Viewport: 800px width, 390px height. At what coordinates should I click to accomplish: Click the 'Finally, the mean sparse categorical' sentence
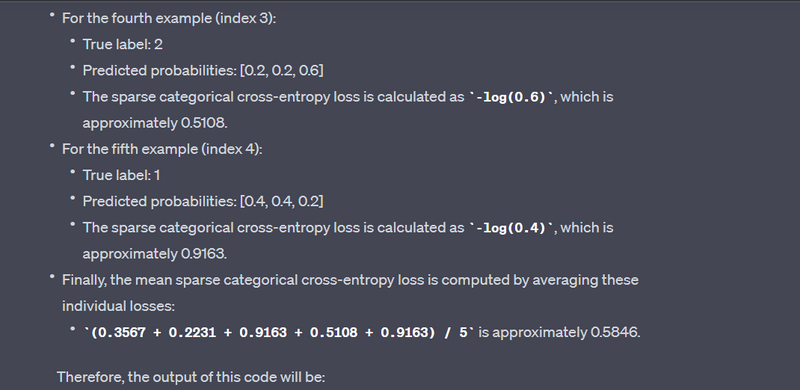(350, 280)
